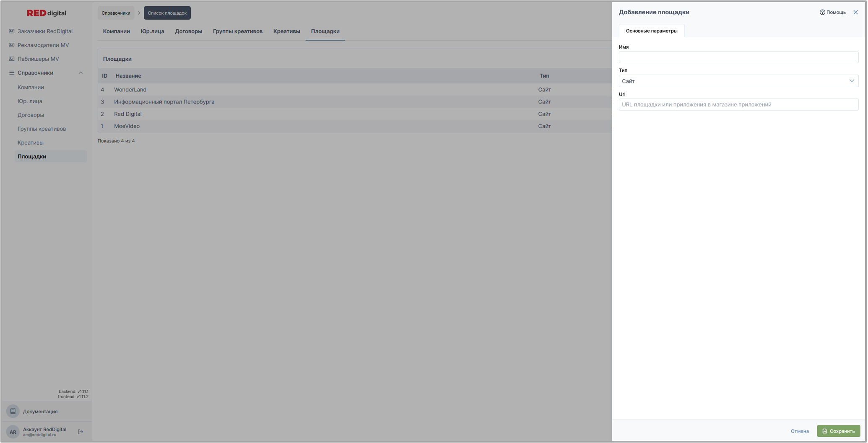Image resolution: width=868 pixels, height=443 pixels.
Task: Click the Заказчики RedDigital sidebar icon
Action: [12, 31]
